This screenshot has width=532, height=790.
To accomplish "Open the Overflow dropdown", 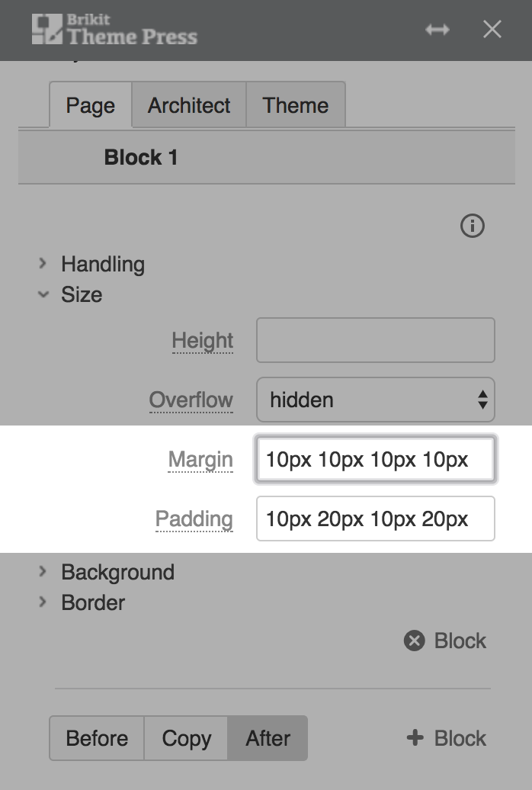I will pos(376,400).
